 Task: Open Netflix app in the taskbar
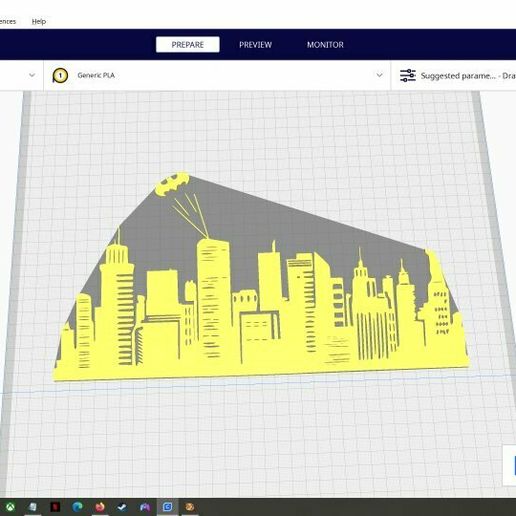pyautogui.click(x=55, y=507)
